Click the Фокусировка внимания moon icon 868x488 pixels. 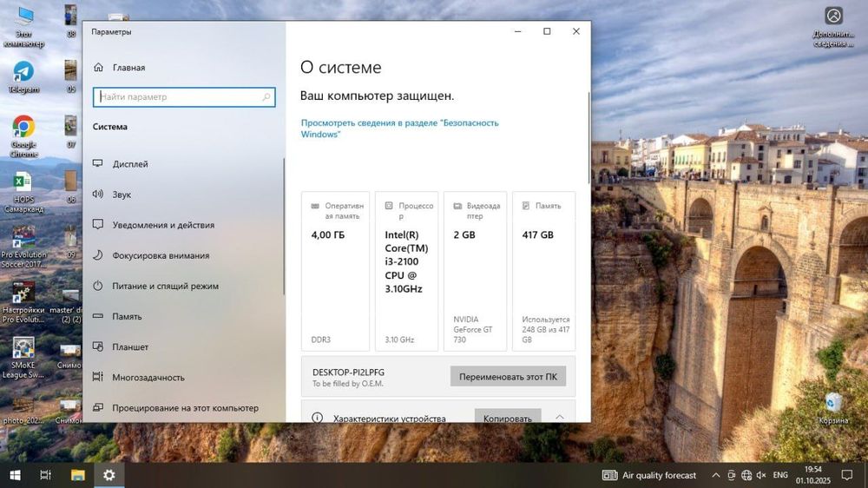pyautogui.click(x=98, y=254)
